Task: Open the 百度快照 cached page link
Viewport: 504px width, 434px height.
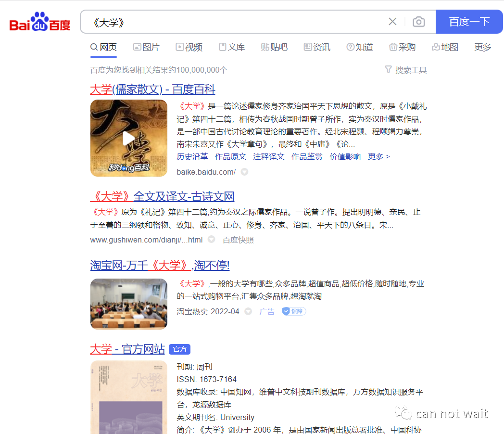Action: click(238, 240)
